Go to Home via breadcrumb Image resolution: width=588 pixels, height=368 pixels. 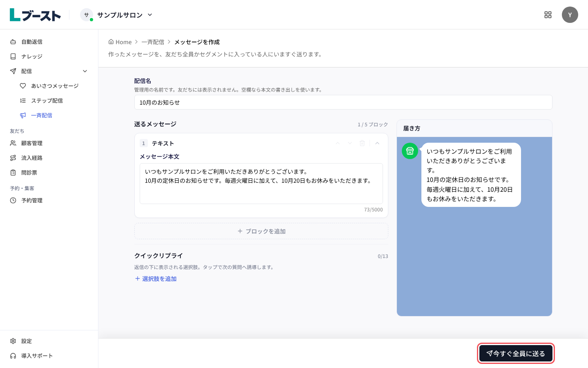(120, 42)
